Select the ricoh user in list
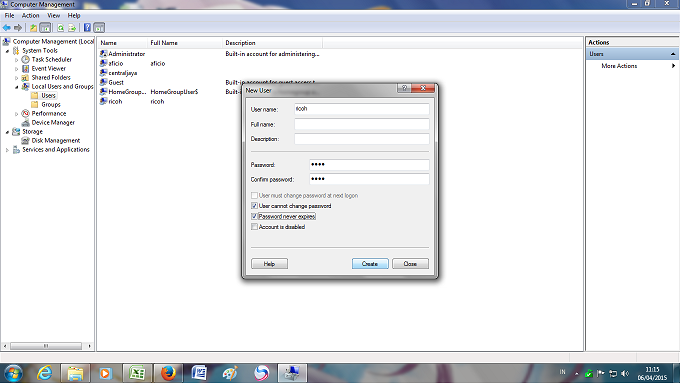 (x=115, y=101)
